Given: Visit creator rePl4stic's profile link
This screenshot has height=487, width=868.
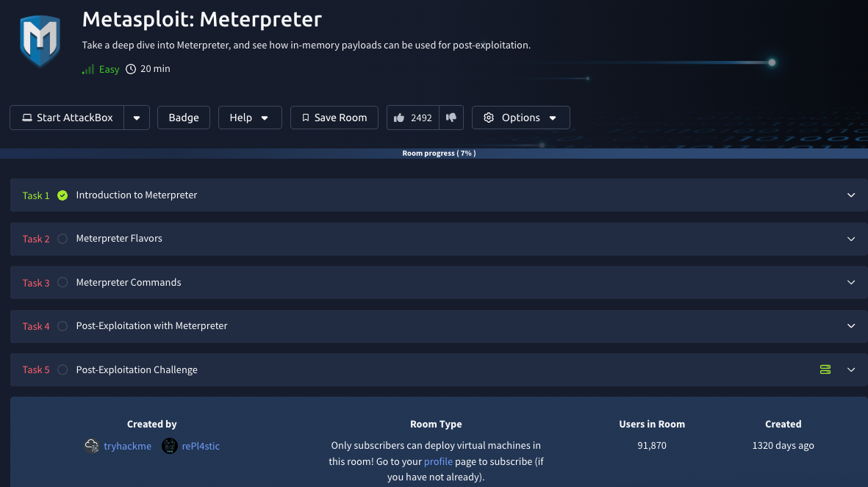Looking at the screenshot, I should pyautogui.click(x=202, y=446).
